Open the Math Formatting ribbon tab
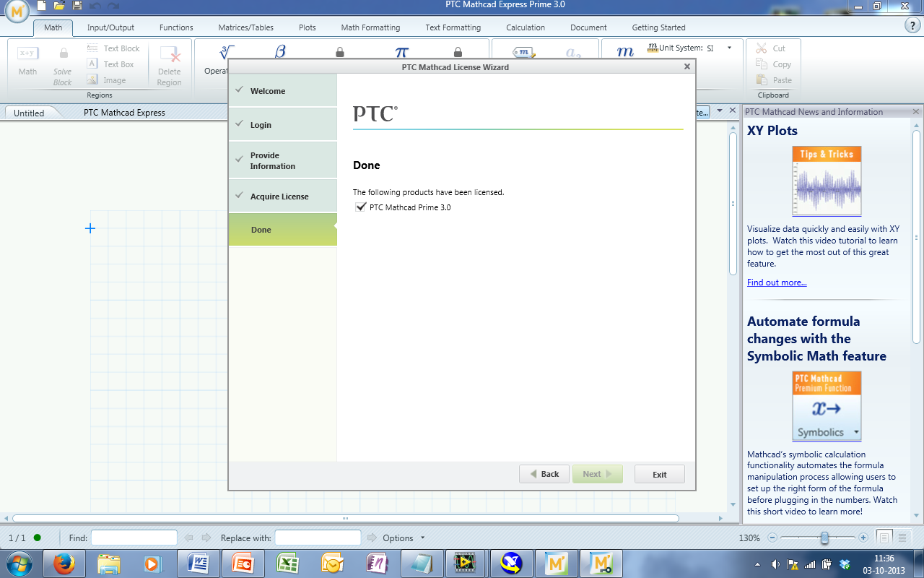The image size is (924, 578). pyautogui.click(x=370, y=27)
